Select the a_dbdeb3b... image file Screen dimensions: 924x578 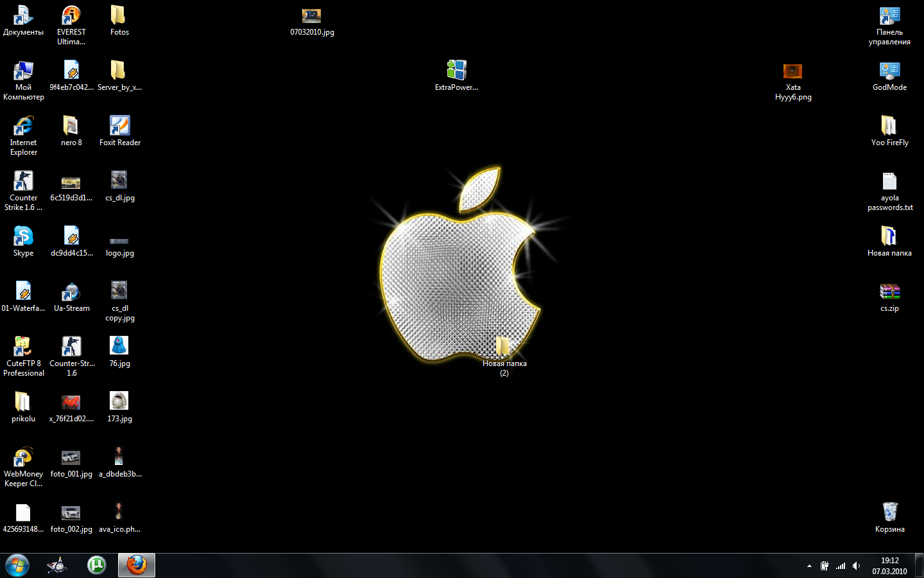click(x=119, y=462)
